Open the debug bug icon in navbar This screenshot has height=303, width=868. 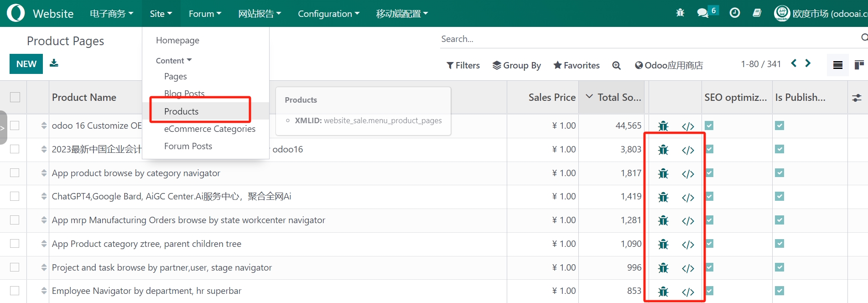[x=680, y=13]
